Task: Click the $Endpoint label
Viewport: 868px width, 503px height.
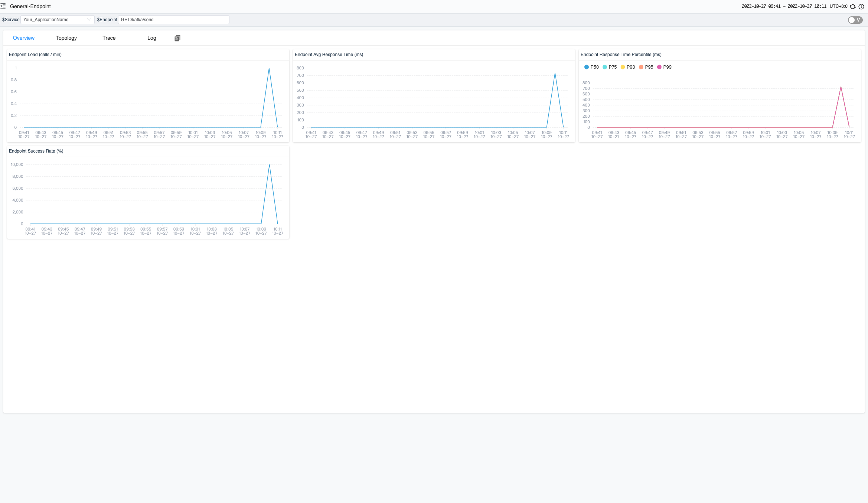Action: pos(107,20)
